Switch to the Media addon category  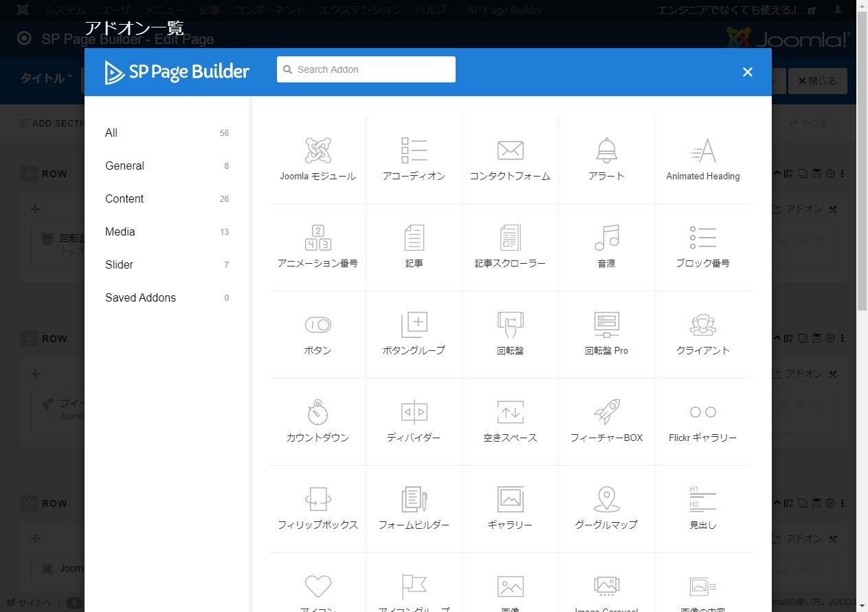(x=120, y=231)
